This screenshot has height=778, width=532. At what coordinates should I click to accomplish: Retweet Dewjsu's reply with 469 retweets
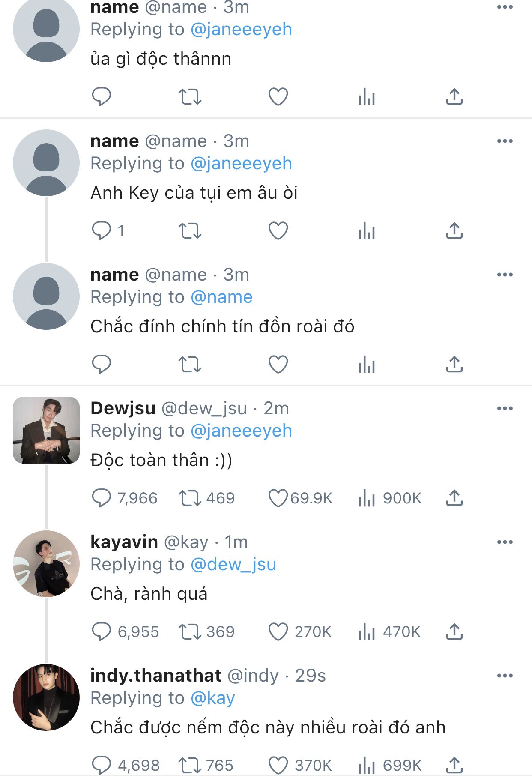(x=190, y=498)
